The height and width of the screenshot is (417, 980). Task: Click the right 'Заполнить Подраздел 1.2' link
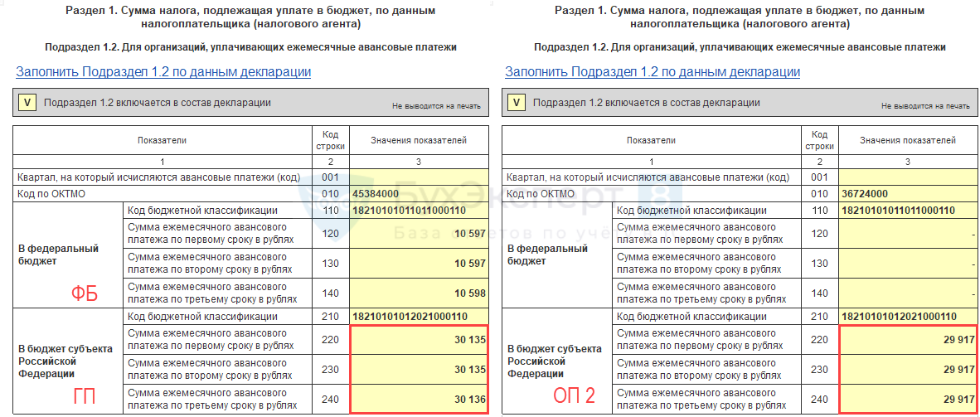[653, 72]
